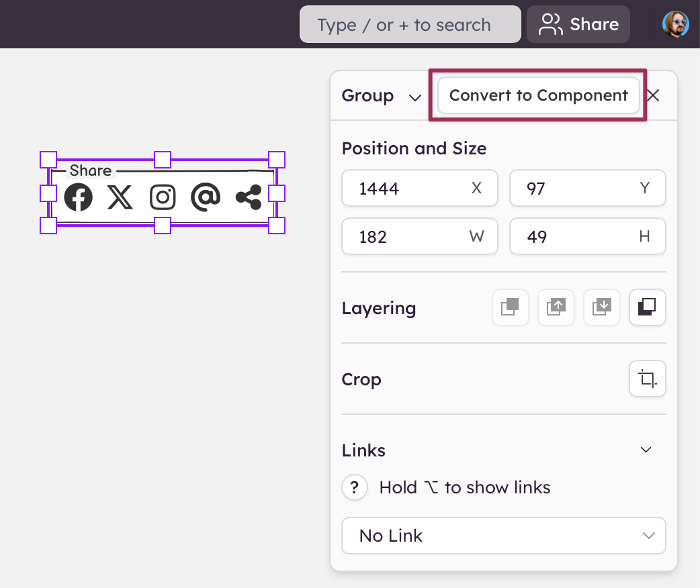This screenshot has width=700, height=588.
Task: Open the user avatar profile menu
Action: click(675, 24)
